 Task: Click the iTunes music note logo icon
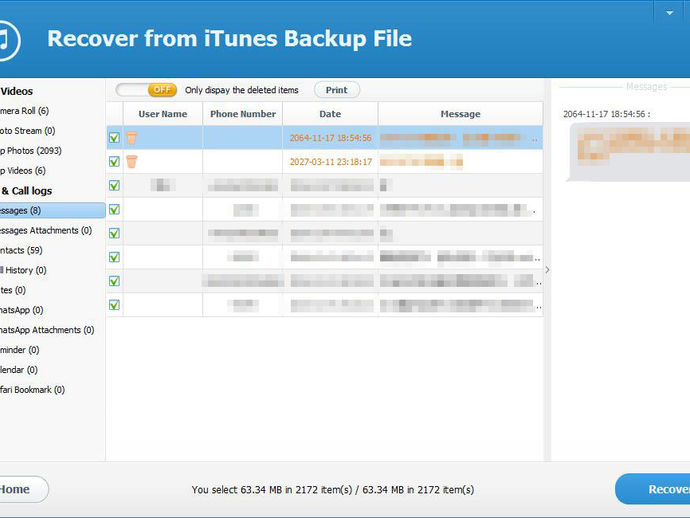pyautogui.click(x=8, y=40)
